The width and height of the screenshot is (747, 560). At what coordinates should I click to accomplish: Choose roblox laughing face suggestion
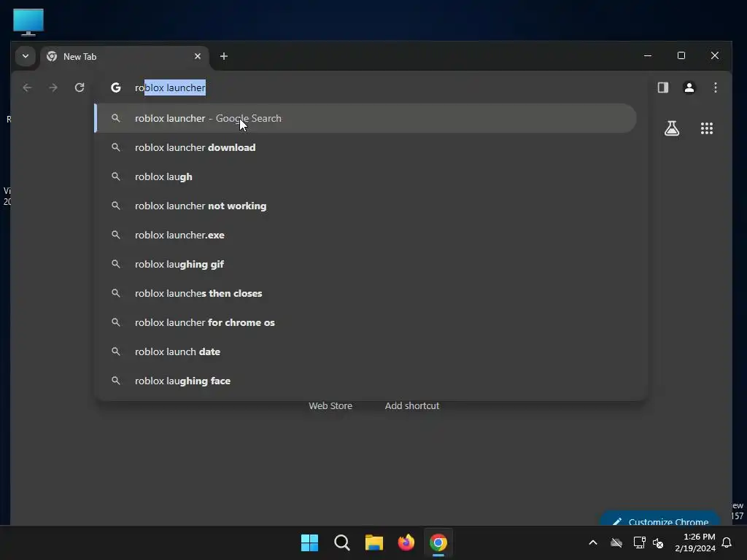(365, 381)
